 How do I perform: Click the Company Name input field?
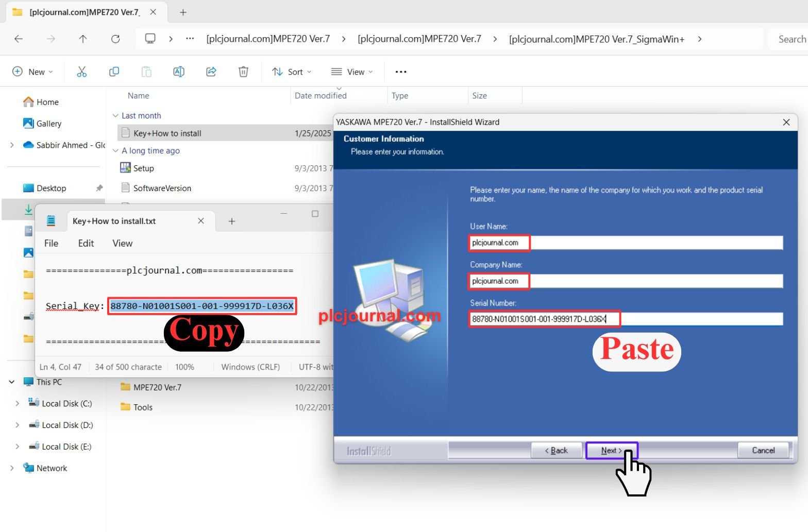coord(626,281)
